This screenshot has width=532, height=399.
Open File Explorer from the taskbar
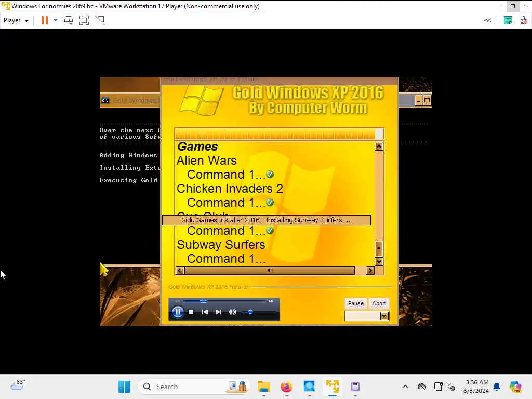tap(263, 387)
